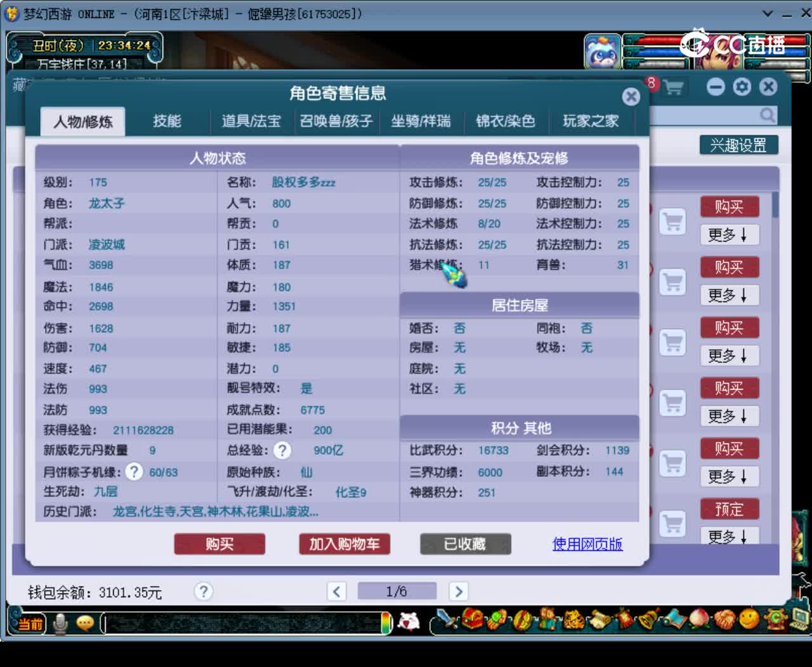812x667 pixels.
Task: Click the pet's red health bar
Action: click(659, 41)
